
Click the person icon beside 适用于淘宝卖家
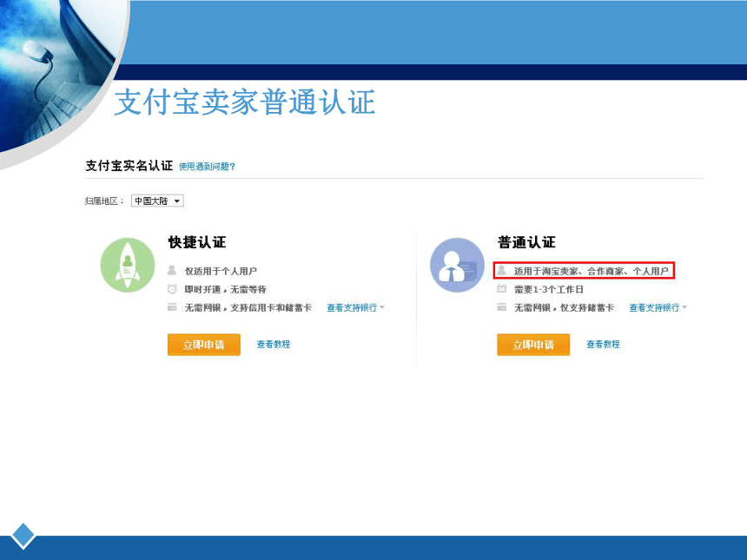pos(502,271)
